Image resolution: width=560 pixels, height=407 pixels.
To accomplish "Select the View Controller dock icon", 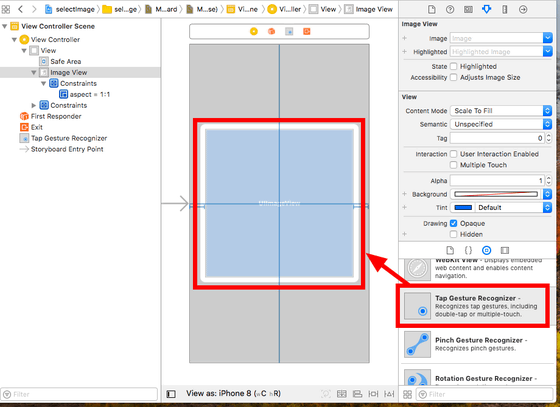I will 254,31.
